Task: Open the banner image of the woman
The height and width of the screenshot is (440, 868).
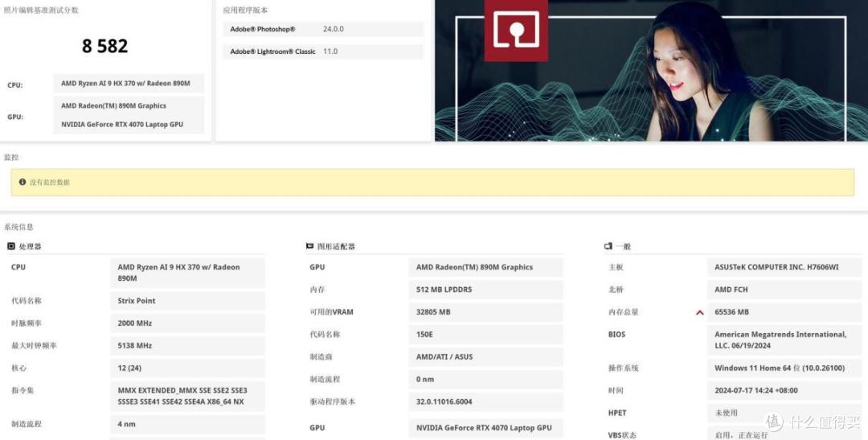Action: point(651,70)
